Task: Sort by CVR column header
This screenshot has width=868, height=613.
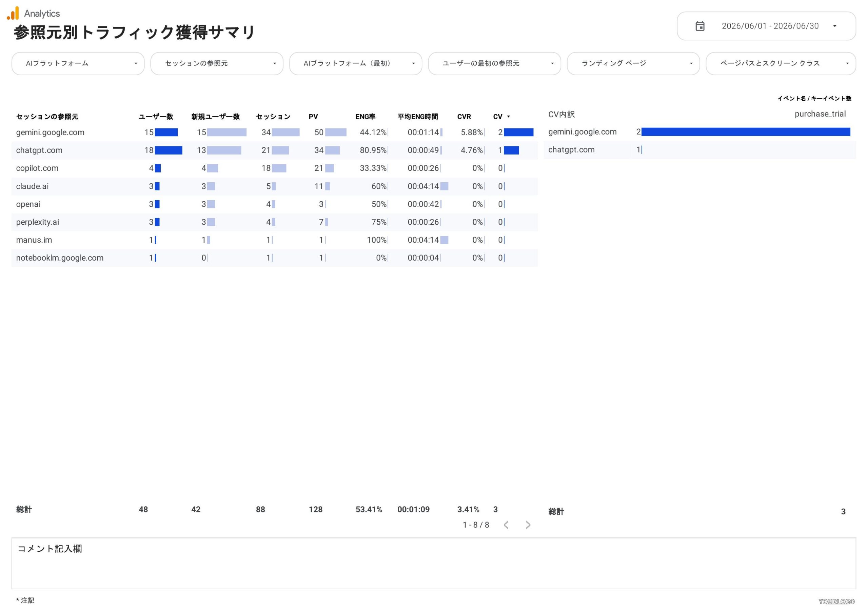Action: tap(464, 117)
